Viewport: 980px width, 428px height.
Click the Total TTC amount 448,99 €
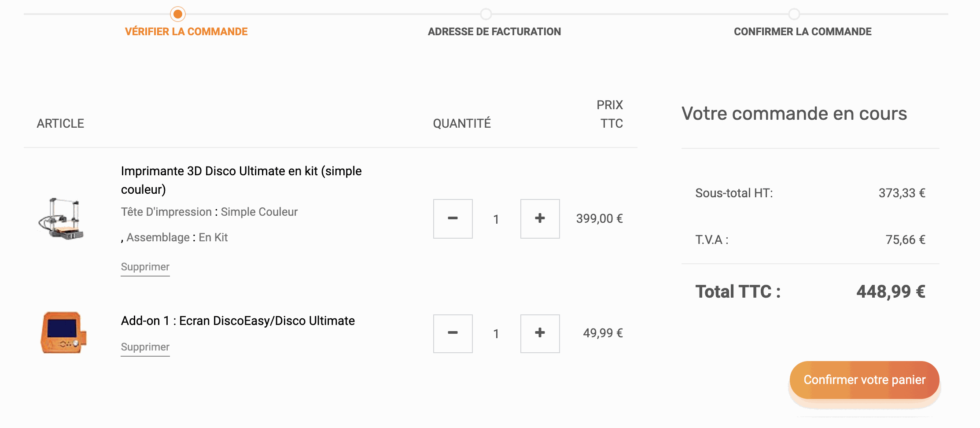tap(891, 291)
